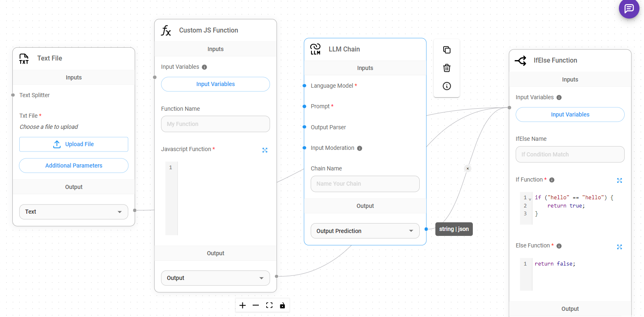Click the Function Name input field
The width and height of the screenshot is (644, 317).
(215, 124)
